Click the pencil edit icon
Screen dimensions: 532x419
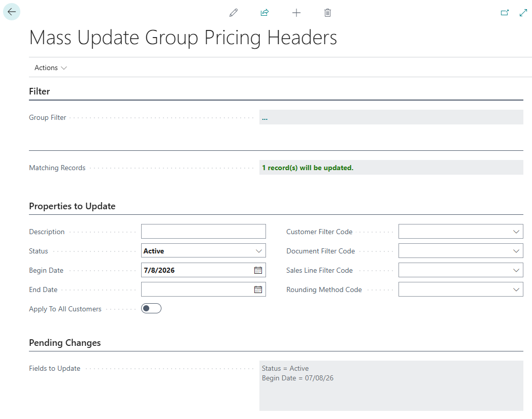tap(234, 13)
